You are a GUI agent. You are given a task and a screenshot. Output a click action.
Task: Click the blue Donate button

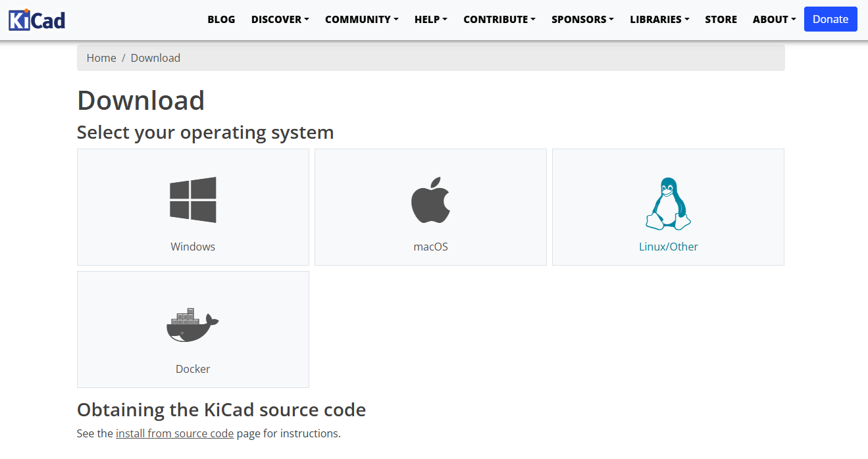click(x=830, y=19)
